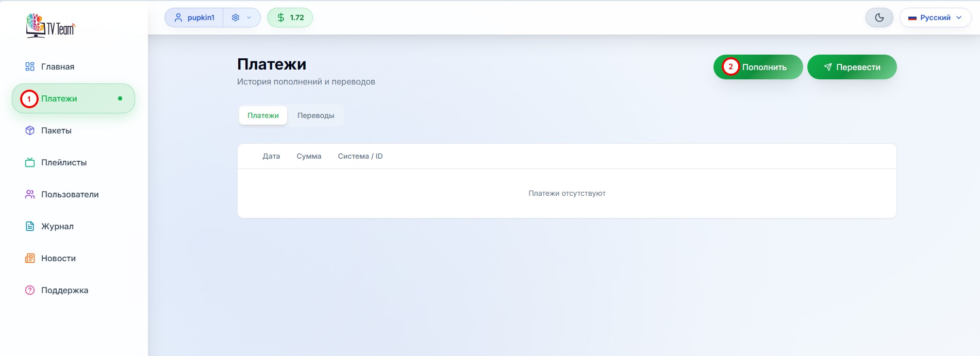The width and height of the screenshot is (980, 356).
Task: Click the Поддержка question mark icon
Action: [30, 290]
